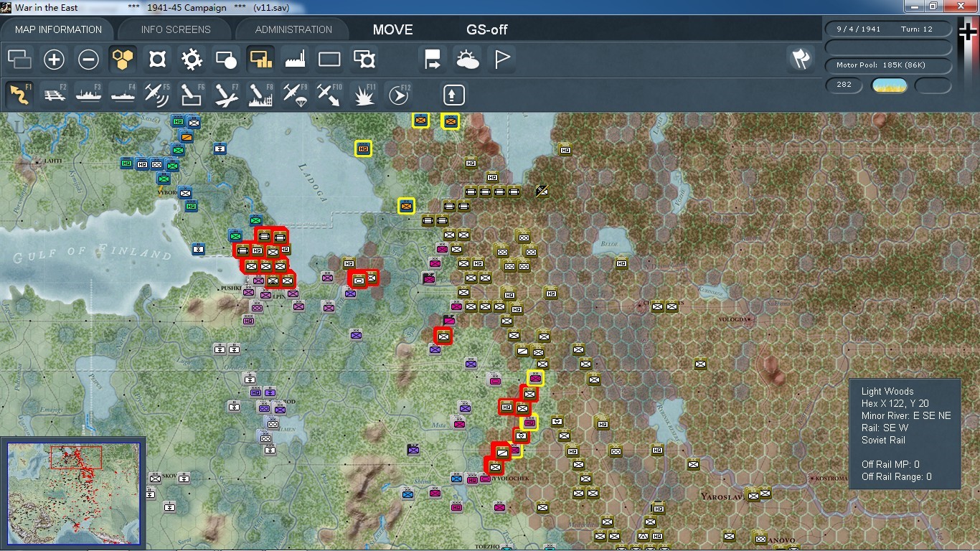Click the four-pointed ring icon beside the hex grid
Screen dimensions: 980x551
(157, 60)
